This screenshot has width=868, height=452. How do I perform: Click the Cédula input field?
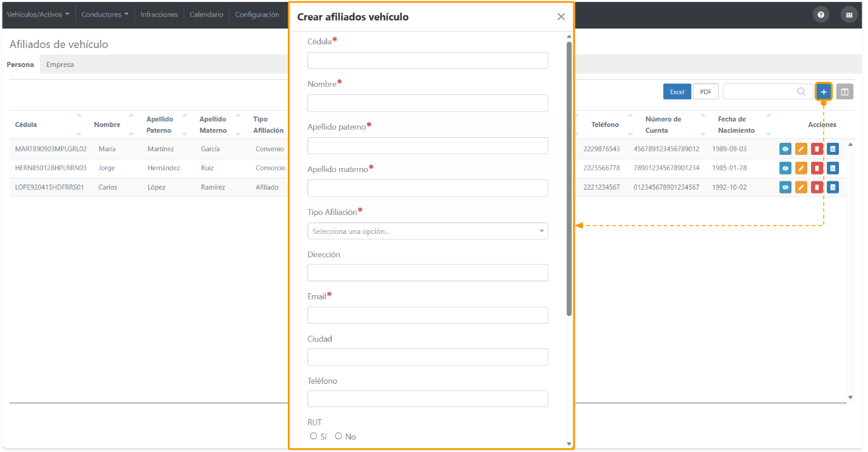click(x=428, y=60)
